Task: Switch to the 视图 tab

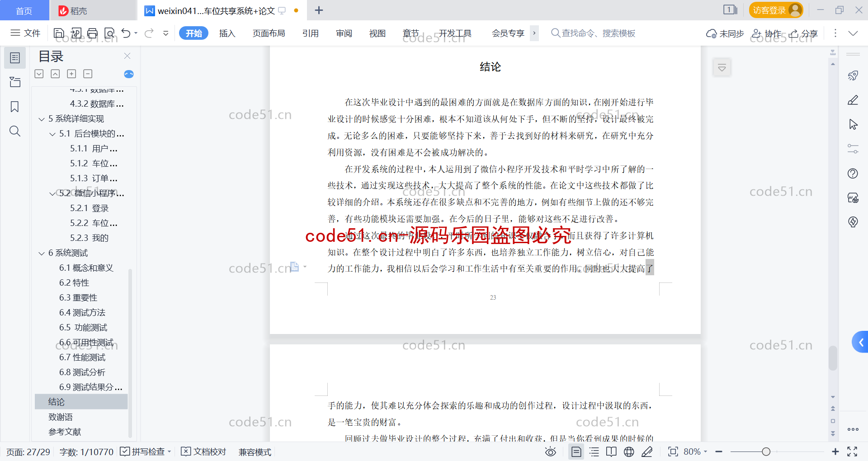Action: pyautogui.click(x=377, y=33)
